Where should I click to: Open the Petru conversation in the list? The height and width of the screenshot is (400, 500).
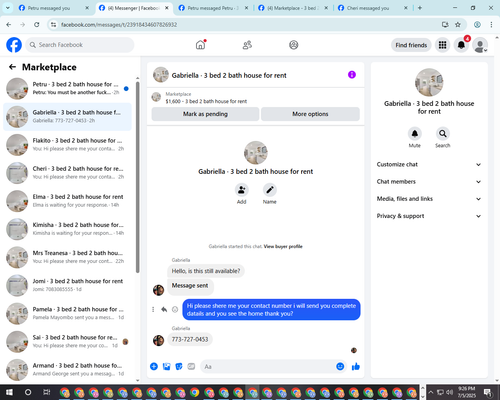[x=67, y=89]
